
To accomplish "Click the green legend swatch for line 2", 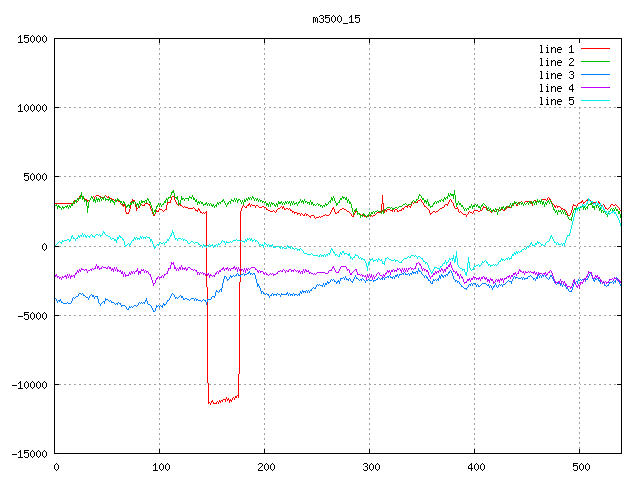I will (x=595, y=62).
